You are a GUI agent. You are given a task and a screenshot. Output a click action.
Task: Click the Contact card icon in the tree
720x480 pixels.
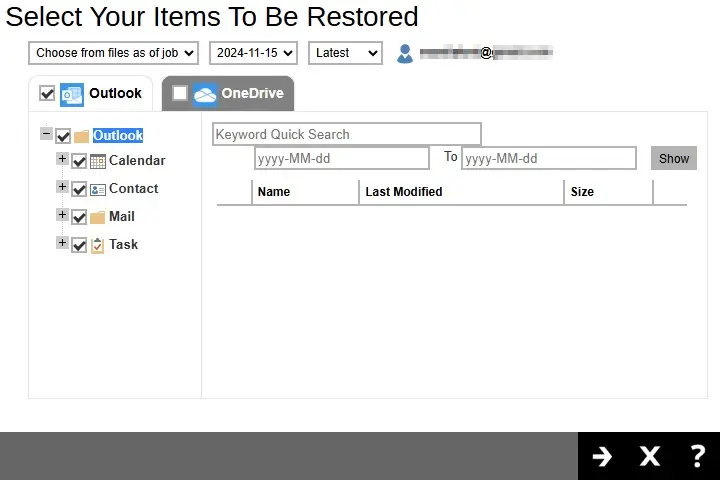[98, 189]
